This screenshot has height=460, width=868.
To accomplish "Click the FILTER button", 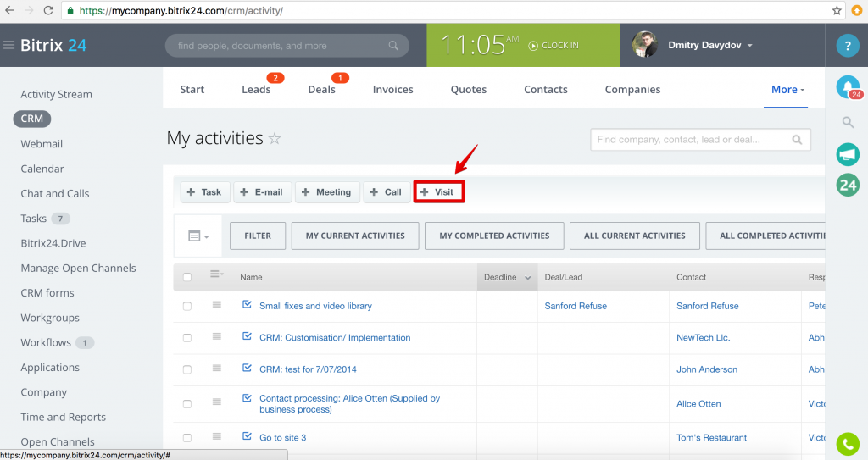I will [258, 236].
